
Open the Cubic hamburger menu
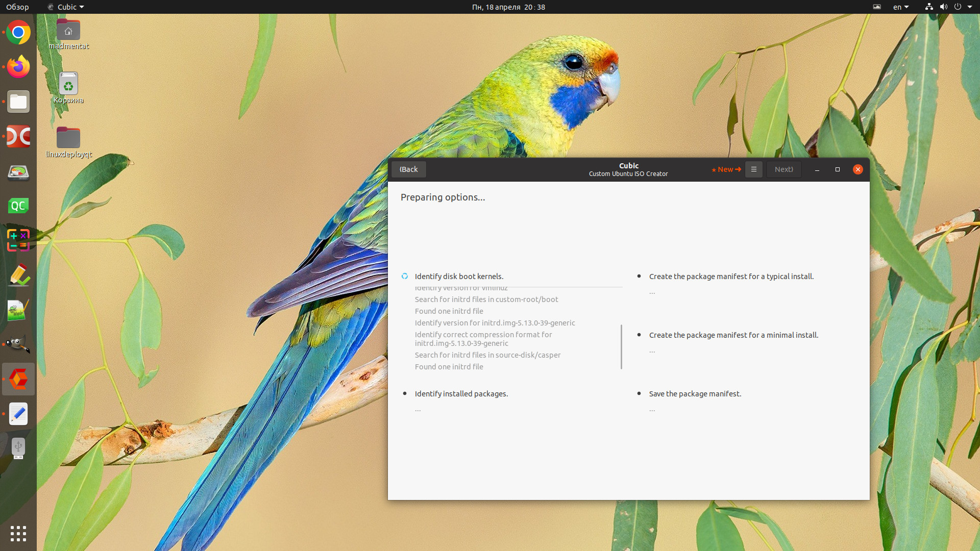(x=754, y=169)
